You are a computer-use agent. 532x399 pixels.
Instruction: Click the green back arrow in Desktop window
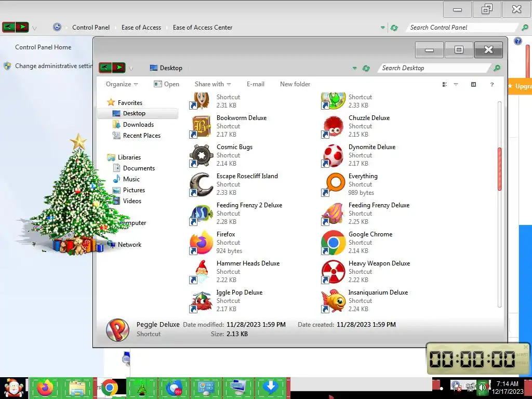(x=105, y=68)
